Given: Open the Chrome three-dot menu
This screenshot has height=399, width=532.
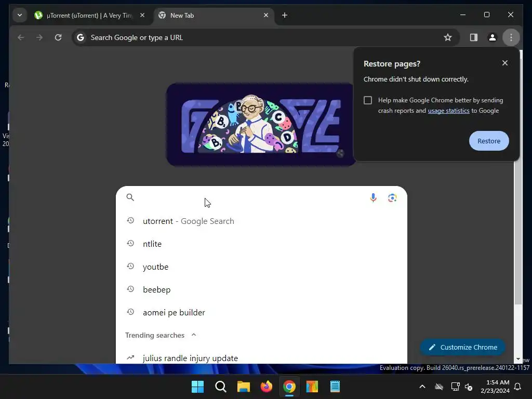Looking at the screenshot, I should pos(511,37).
